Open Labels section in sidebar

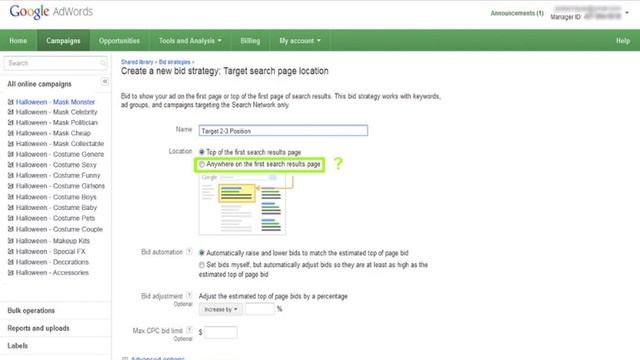pyautogui.click(x=18, y=346)
